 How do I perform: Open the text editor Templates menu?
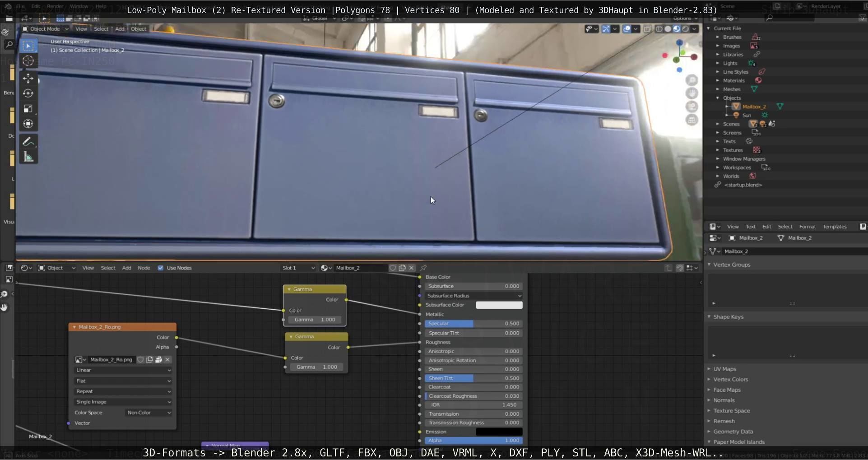pos(835,227)
